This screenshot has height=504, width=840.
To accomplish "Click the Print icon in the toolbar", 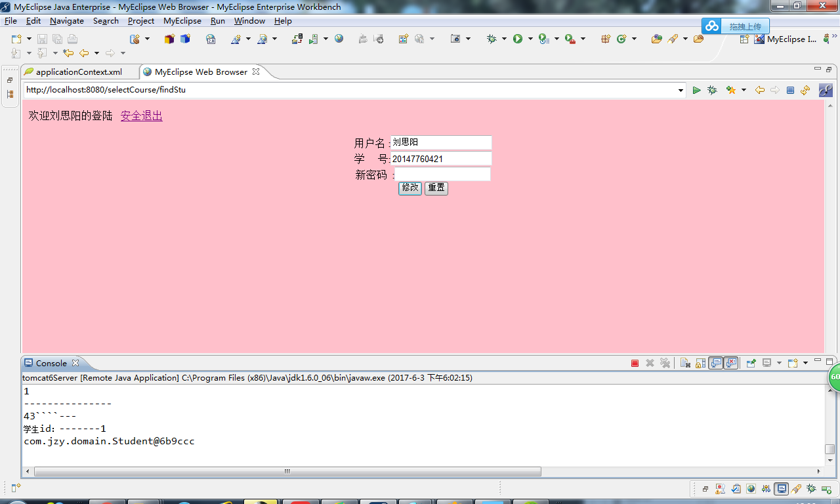I will pos(72,38).
